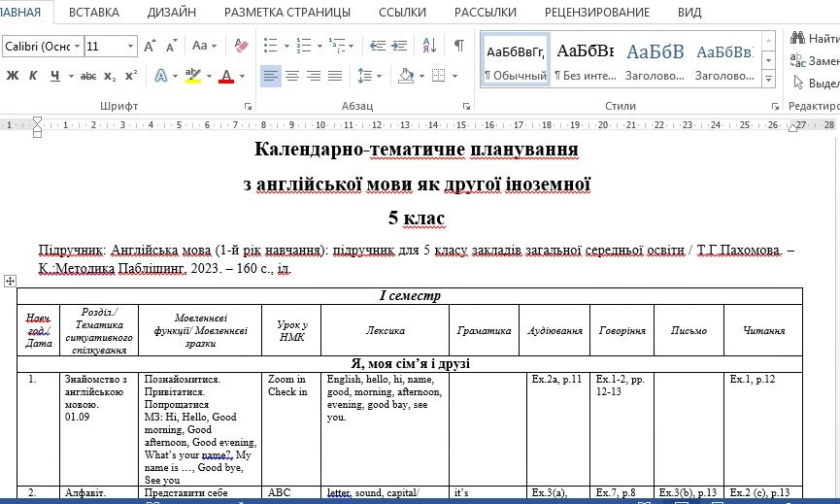
Task: Apply subscript formatting
Action: click(x=110, y=76)
